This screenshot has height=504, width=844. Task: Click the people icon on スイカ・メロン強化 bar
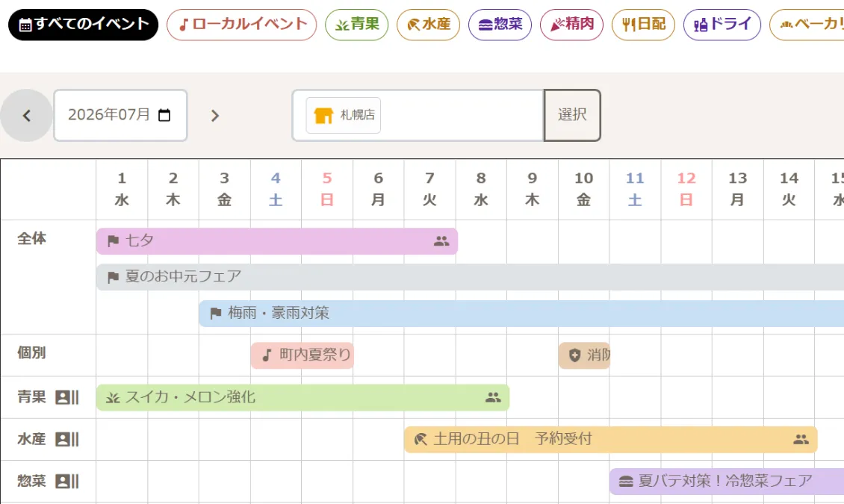coord(493,397)
